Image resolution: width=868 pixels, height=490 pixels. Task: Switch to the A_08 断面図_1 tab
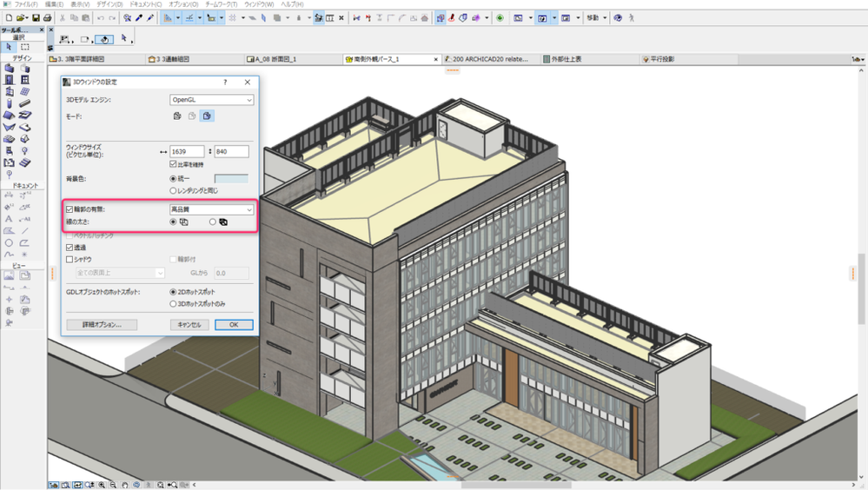click(276, 60)
